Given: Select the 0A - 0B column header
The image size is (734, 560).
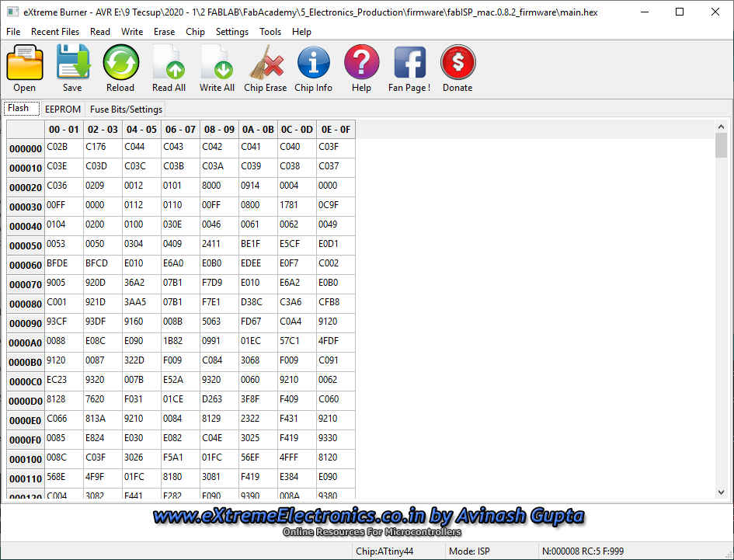Looking at the screenshot, I should (259, 130).
